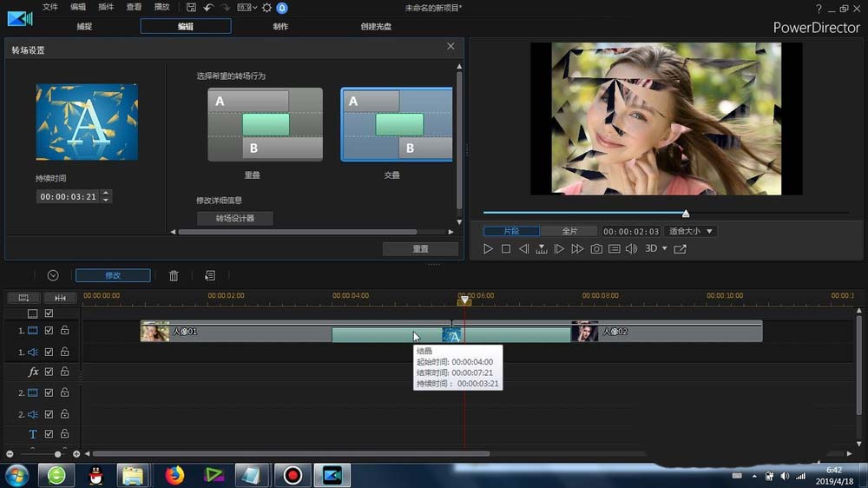Viewport: 868px width, 488px height.
Task: Click the undock preview window icon
Action: click(x=681, y=248)
